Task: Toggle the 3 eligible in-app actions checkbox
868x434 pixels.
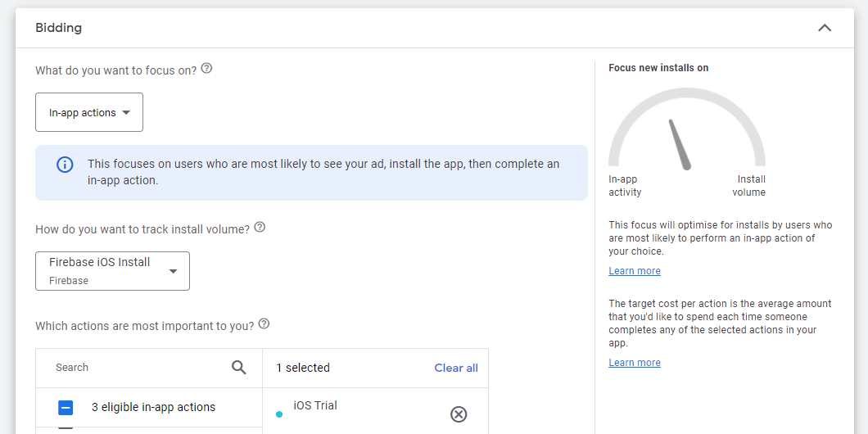Action: point(66,408)
